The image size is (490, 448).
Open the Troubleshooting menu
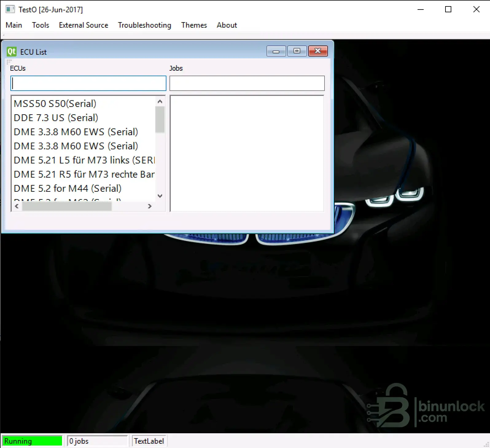click(145, 25)
